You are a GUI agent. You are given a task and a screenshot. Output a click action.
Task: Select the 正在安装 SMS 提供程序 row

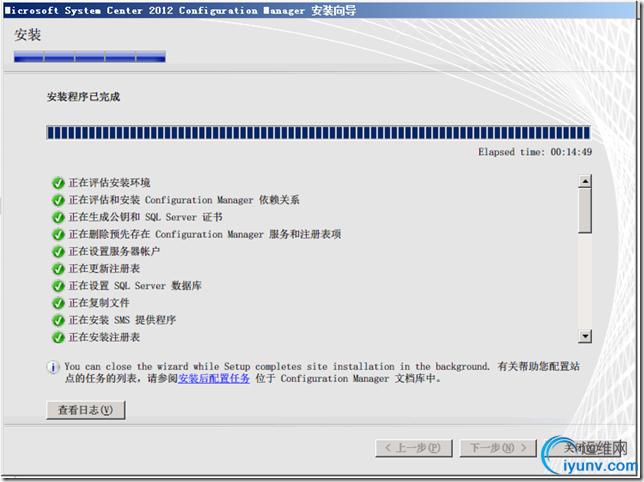122,320
